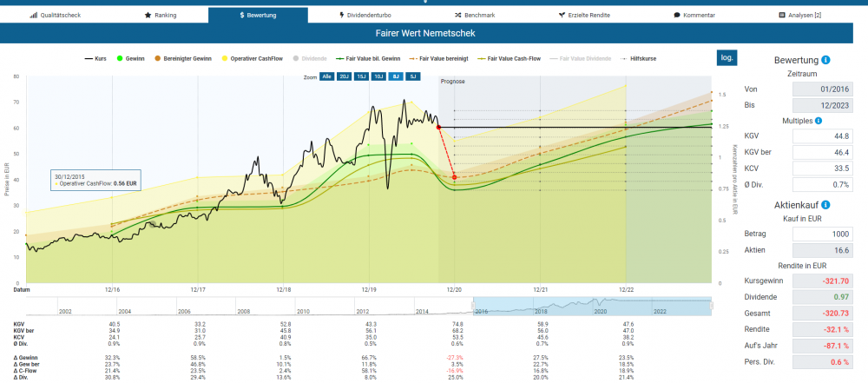Open the Qualitätscheck tab
This screenshot has height=383, width=868.
click(55, 15)
